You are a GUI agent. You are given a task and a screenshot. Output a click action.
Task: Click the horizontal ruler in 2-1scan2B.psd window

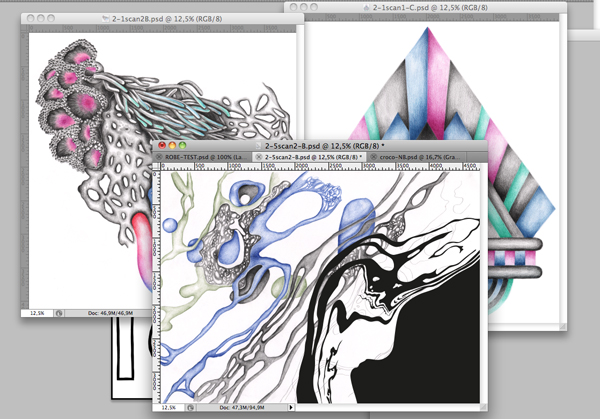click(x=161, y=28)
